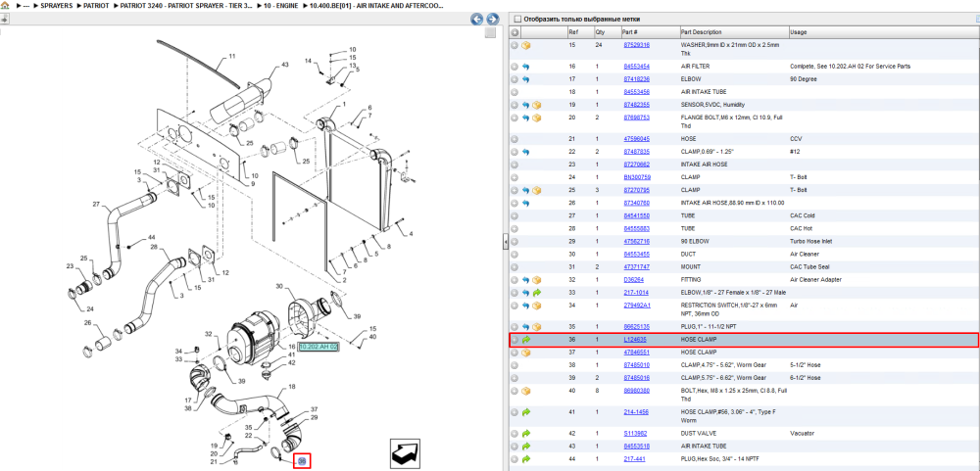Open part number link 84553454
The height and width of the screenshot is (471, 980).
636,67
